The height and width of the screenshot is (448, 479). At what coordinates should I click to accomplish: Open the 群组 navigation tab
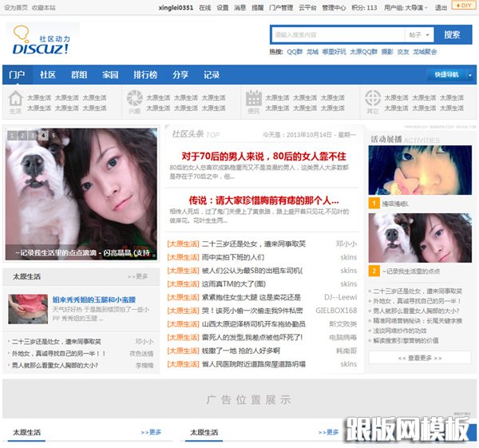(79, 75)
